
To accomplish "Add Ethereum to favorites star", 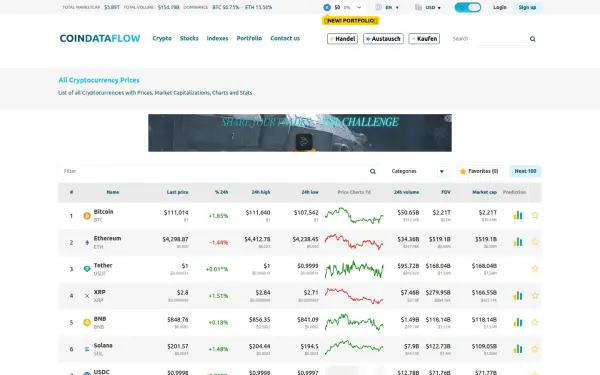I will coord(535,242).
